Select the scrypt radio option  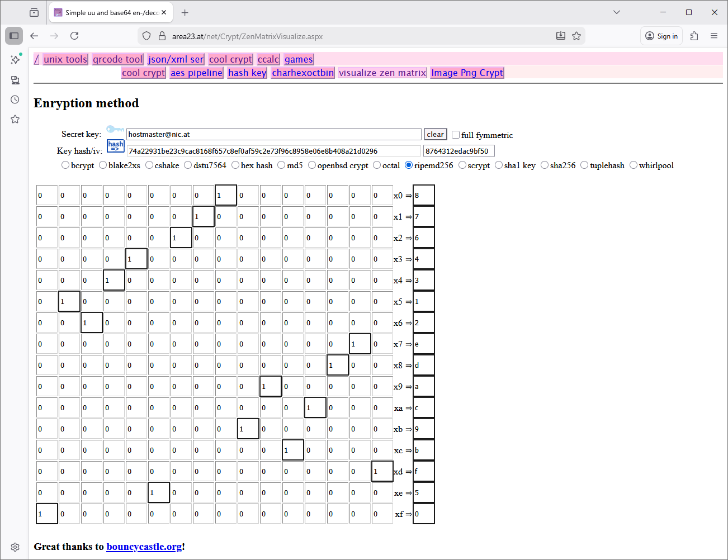coord(462,165)
